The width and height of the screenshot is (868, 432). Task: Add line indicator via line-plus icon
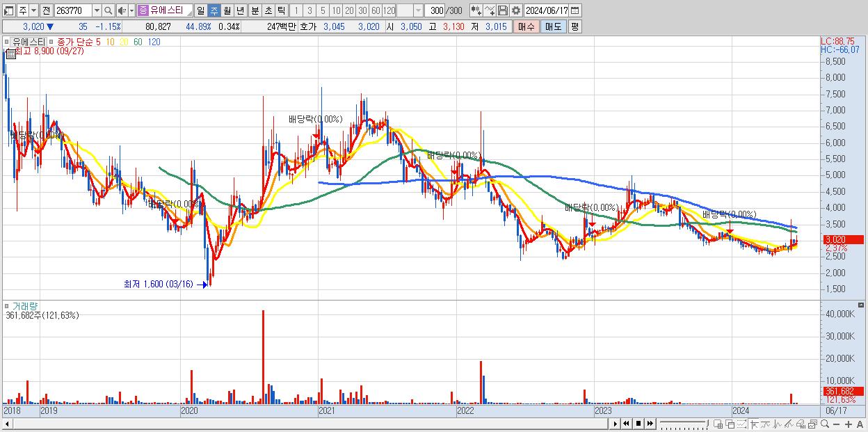coord(490,10)
